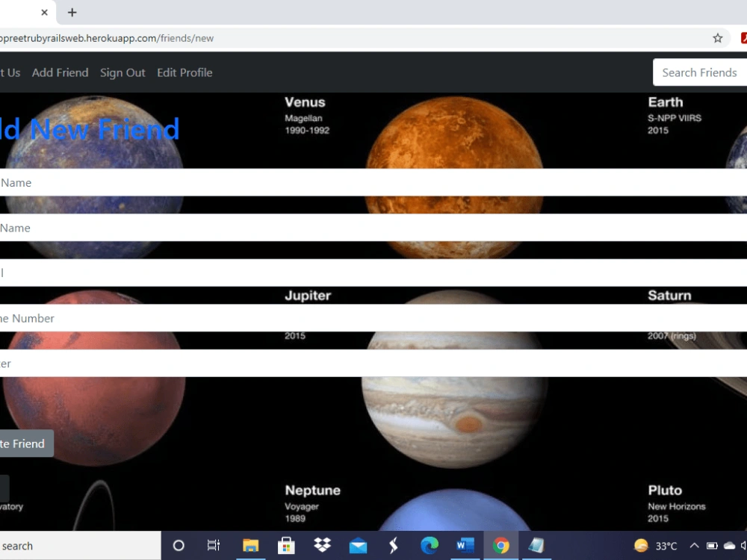The width and height of the screenshot is (747, 560).
Task: Click the OneDrive cloud tray icon
Action: pyautogui.click(x=729, y=546)
